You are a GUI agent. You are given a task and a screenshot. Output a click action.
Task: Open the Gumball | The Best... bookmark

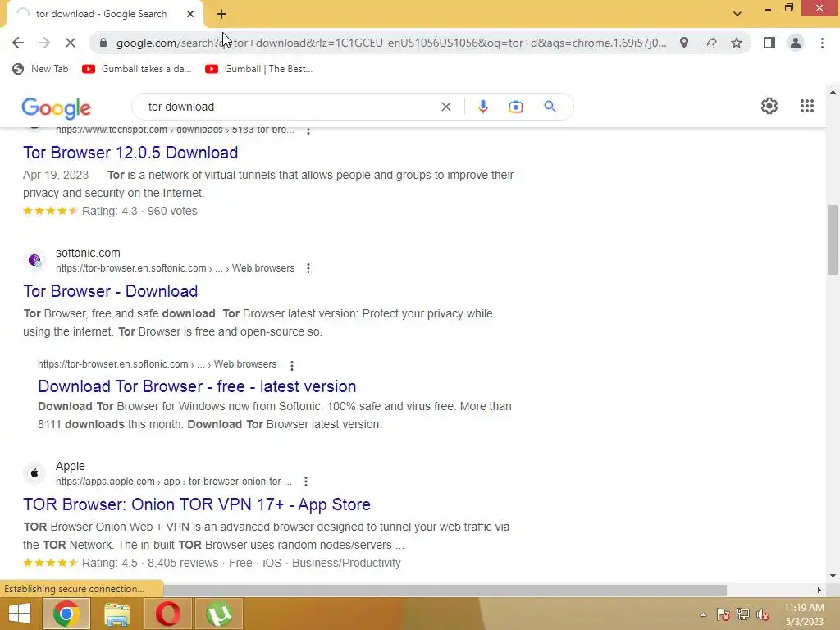[x=258, y=69]
